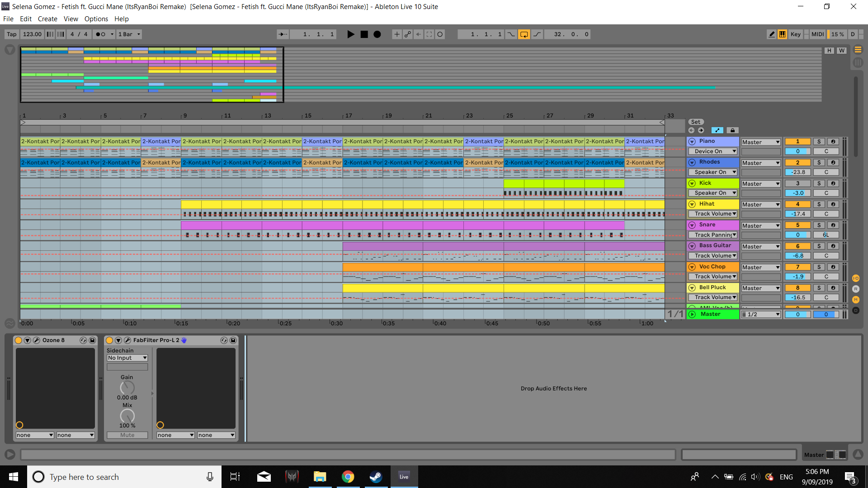Save Ozone 8 preset via disk icon
The width and height of the screenshot is (868, 488).
point(92,340)
